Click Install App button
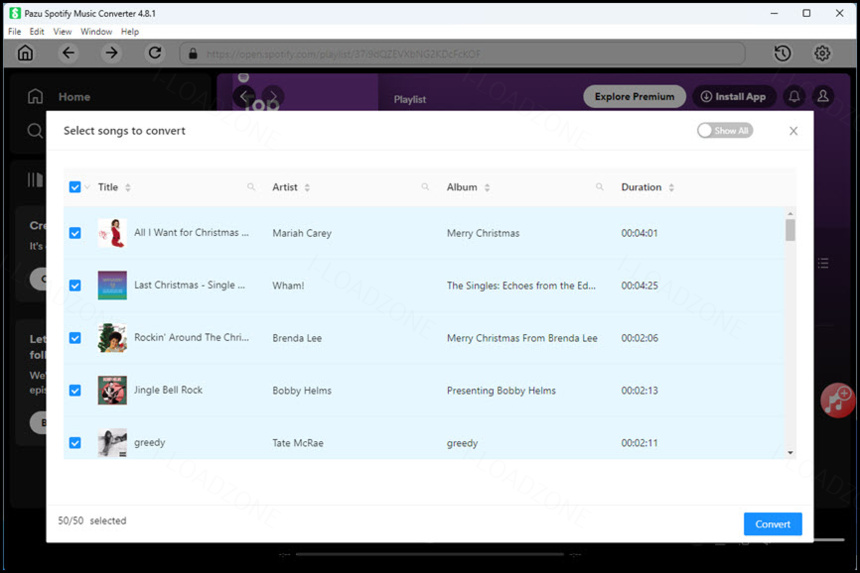The height and width of the screenshot is (573, 860). 733,97
